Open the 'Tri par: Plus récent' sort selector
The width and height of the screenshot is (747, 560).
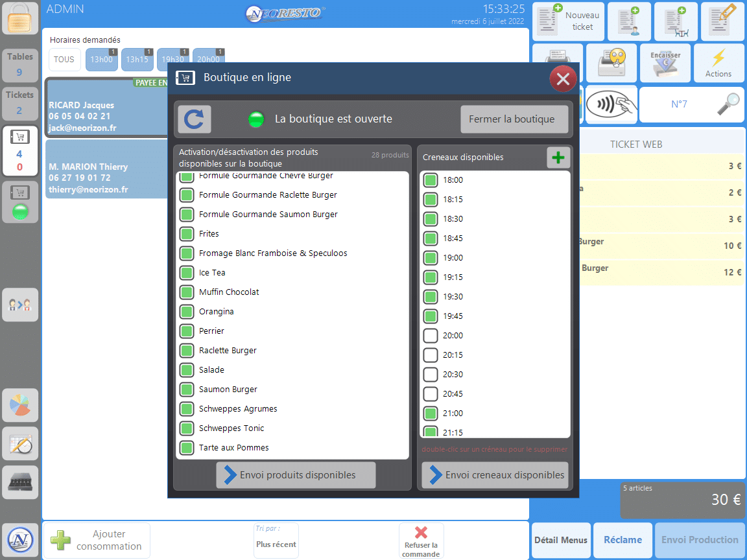point(276,540)
